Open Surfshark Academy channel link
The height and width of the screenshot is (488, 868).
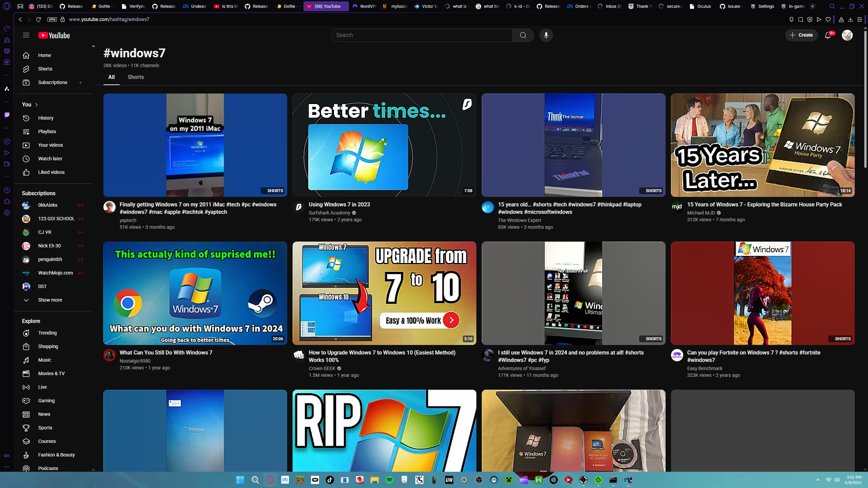tap(329, 213)
